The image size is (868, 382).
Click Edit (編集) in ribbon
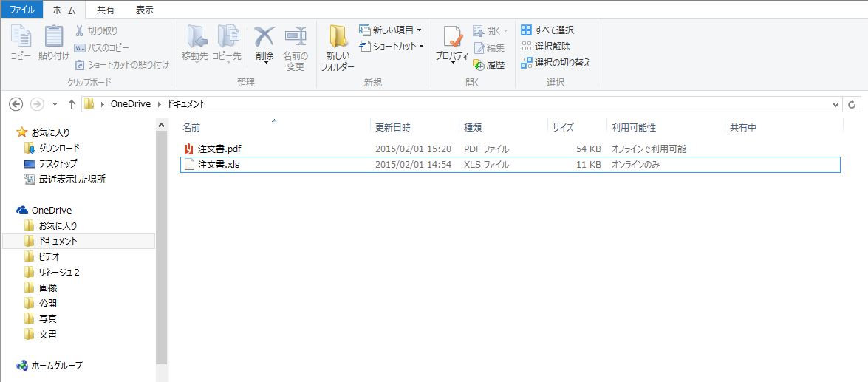tap(489, 47)
